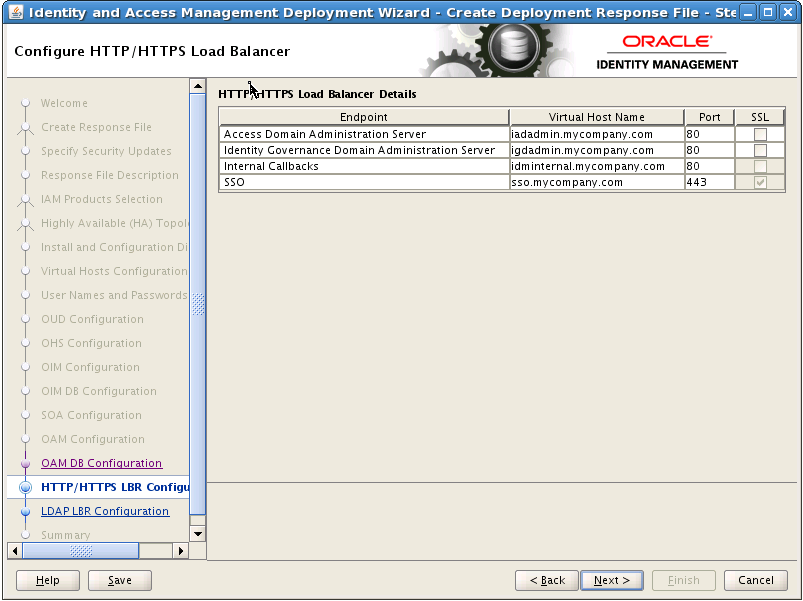The width and height of the screenshot is (803, 601).
Task: Click the Summary step label
Action: pos(66,535)
